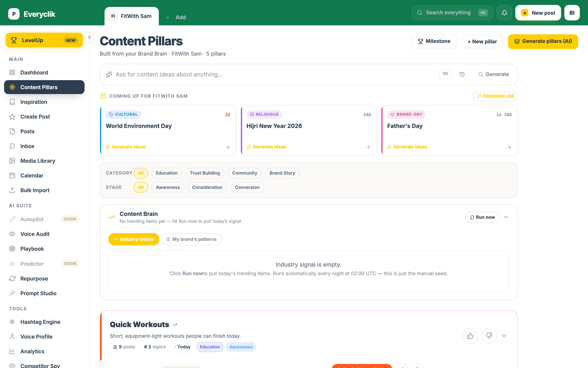Screen dimensions: 588x368
Task: Click the Playbook target icon
Action: 12,248
